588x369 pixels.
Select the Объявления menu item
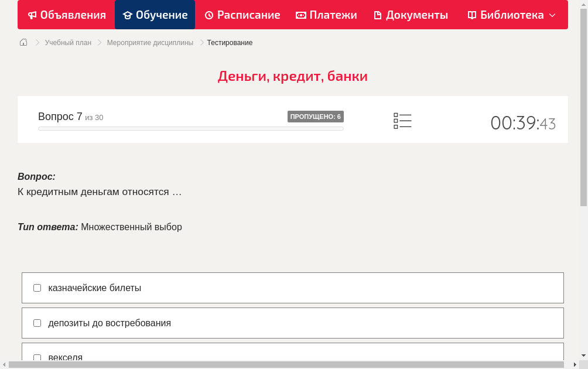(66, 15)
